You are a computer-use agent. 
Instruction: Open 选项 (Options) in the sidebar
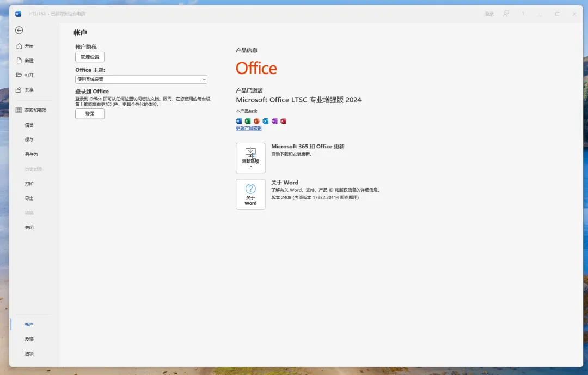pos(29,354)
